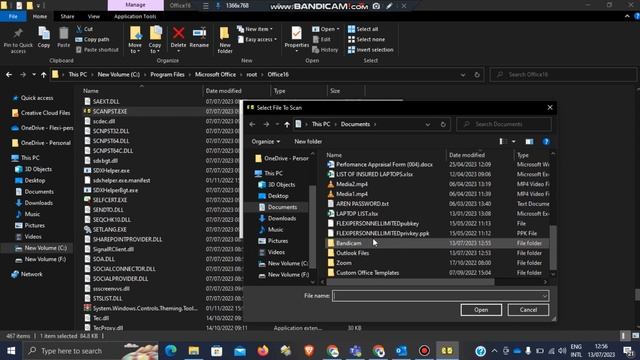Create a New folder from ribbon
The width and height of the screenshot is (640, 360).
click(x=225, y=40)
